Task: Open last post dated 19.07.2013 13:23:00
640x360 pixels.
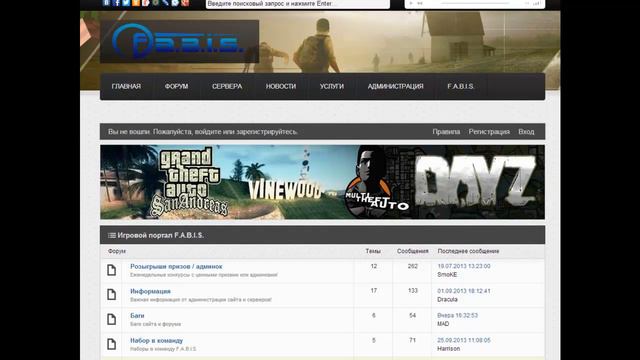Action: coord(464,266)
